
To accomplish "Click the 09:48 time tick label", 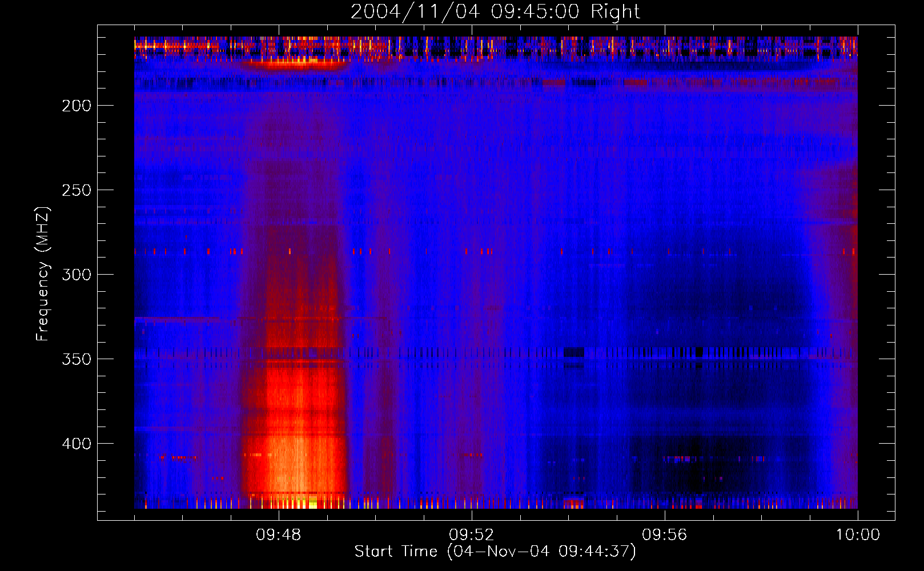I will (279, 535).
